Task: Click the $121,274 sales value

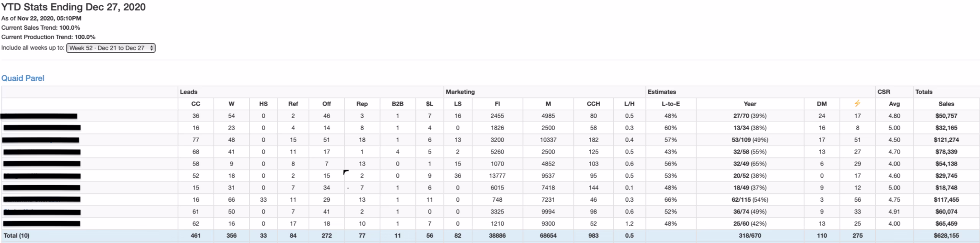Action: coord(946,140)
